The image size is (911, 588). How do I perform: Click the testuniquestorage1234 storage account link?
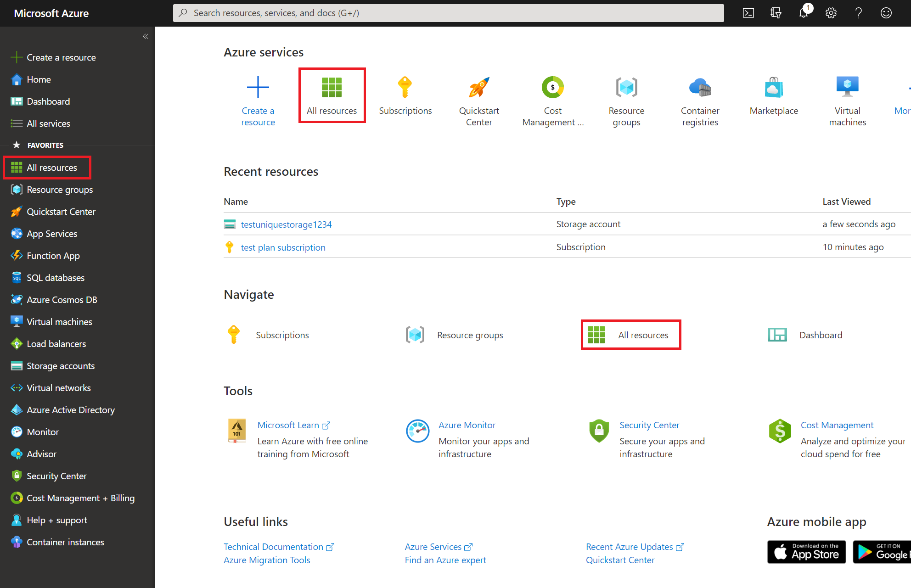287,224
